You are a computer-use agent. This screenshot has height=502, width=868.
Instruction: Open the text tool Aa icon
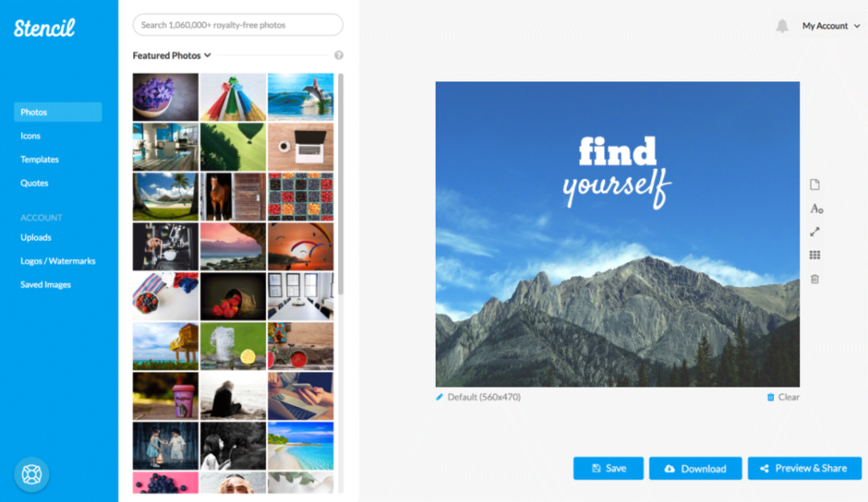pos(816,209)
